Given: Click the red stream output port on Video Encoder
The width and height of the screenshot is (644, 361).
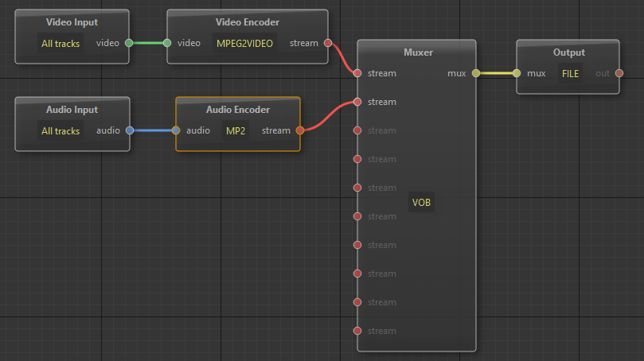Looking at the screenshot, I should [x=328, y=44].
